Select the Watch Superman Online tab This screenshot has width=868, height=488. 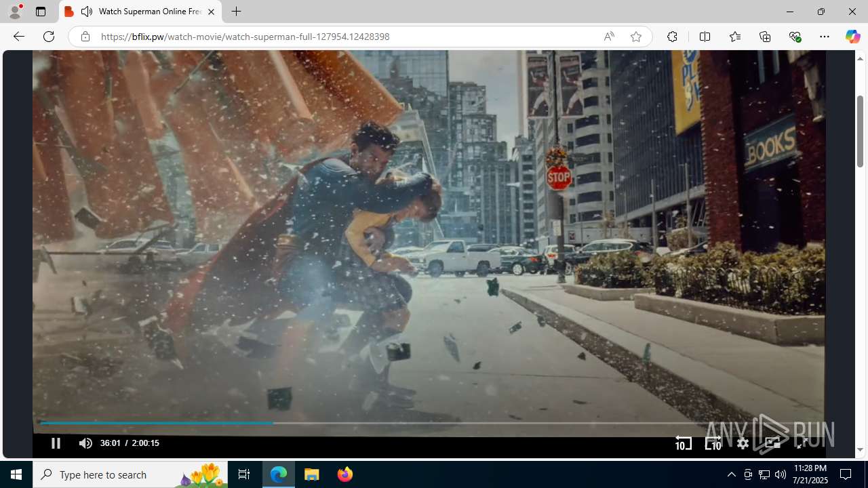click(x=140, y=12)
